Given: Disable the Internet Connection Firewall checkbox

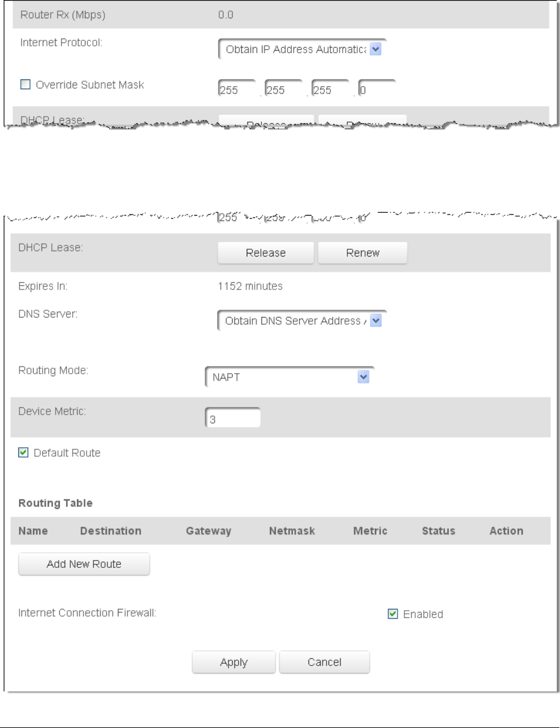Looking at the screenshot, I should 393,614.
